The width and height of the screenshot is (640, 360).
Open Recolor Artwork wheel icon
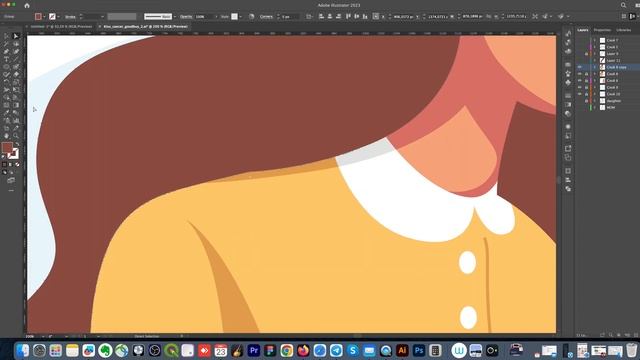pyautogui.click(x=251, y=17)
